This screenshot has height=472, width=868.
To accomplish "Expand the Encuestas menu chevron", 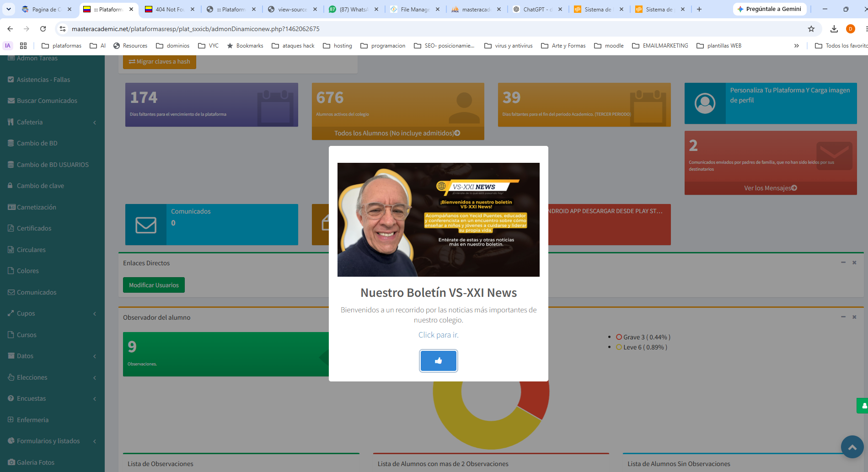I will [x=95, y=398].
